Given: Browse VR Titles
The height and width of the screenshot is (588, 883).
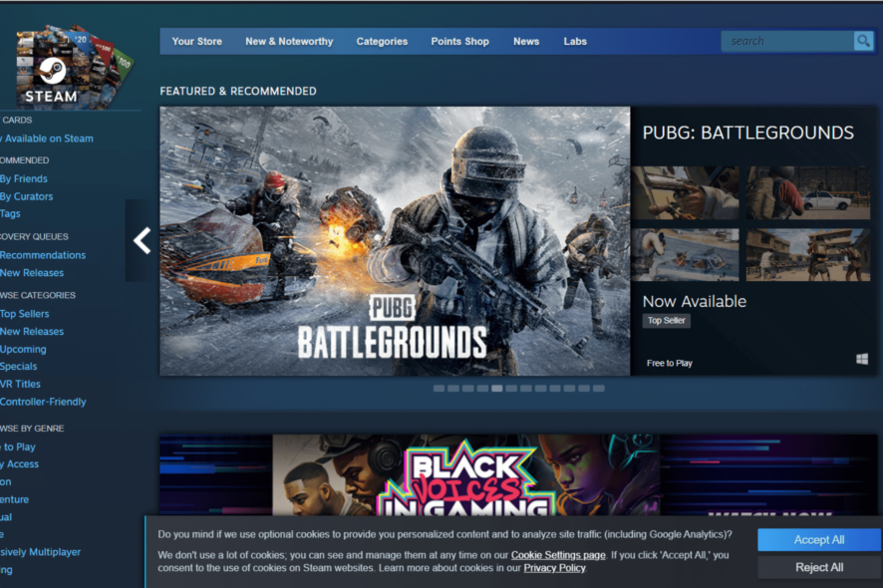Looking at the screenshot, I should pos(20,384).
